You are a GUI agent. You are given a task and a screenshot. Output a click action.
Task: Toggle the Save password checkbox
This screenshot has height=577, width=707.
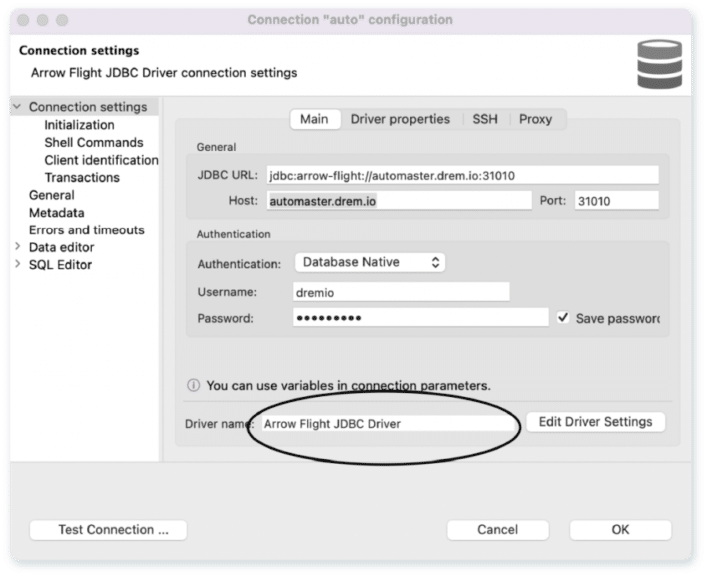[563, 317]
